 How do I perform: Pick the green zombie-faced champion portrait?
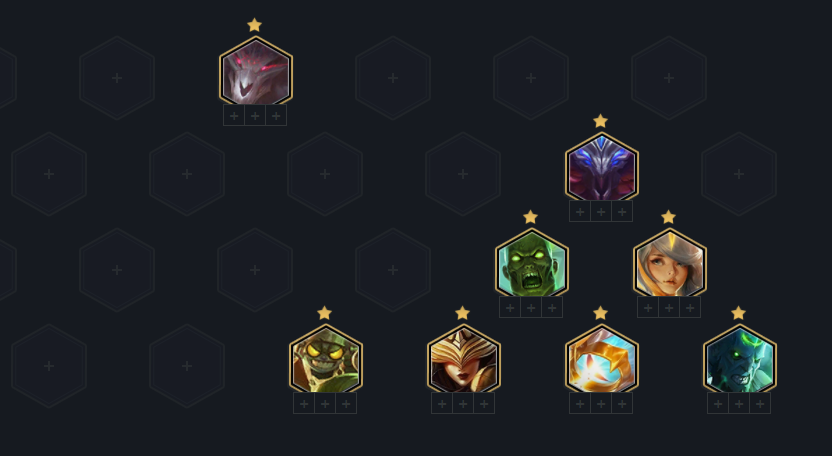(532, 264)
